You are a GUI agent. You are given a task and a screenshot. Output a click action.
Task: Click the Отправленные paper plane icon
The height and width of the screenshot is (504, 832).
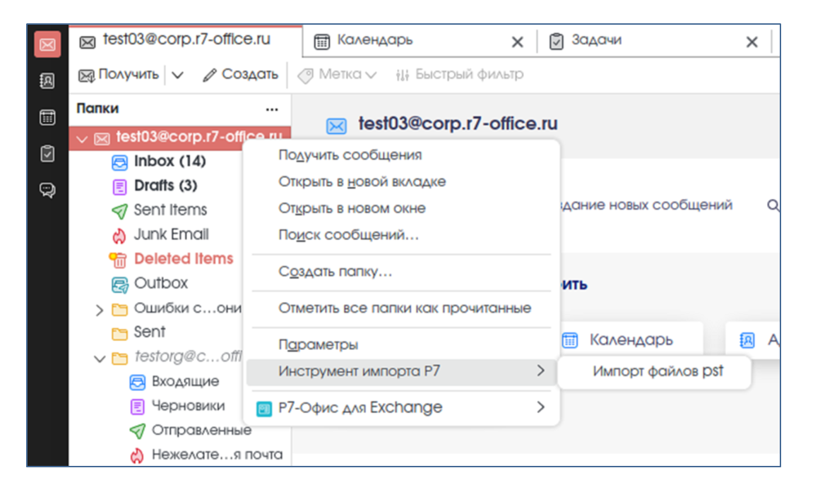138,431
